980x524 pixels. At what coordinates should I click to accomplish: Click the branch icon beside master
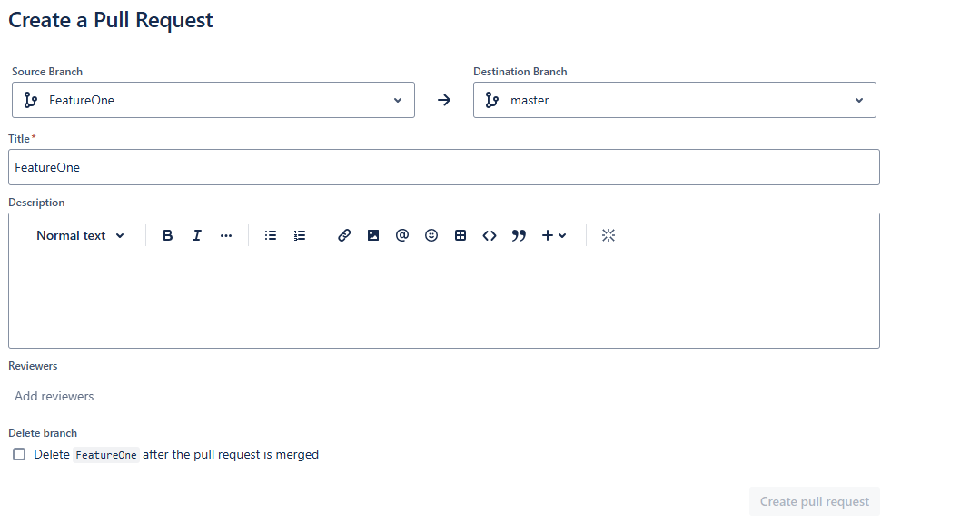coord(492,100)
